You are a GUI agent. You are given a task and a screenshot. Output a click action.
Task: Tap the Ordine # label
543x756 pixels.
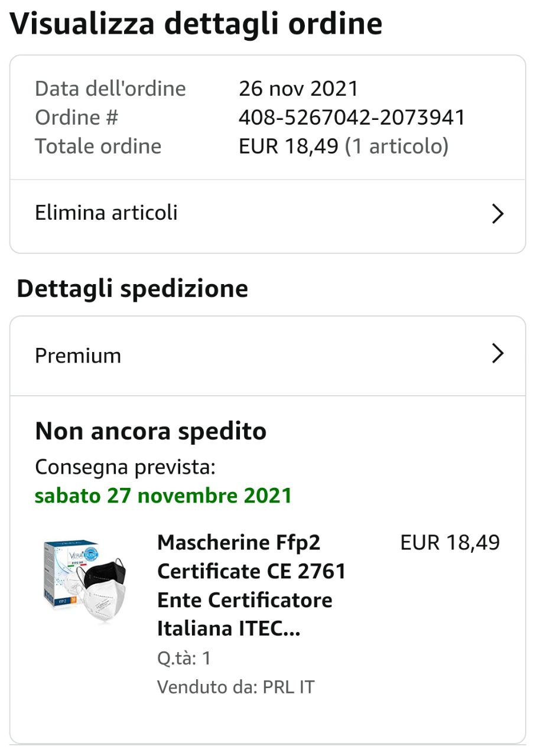[77, 118]
